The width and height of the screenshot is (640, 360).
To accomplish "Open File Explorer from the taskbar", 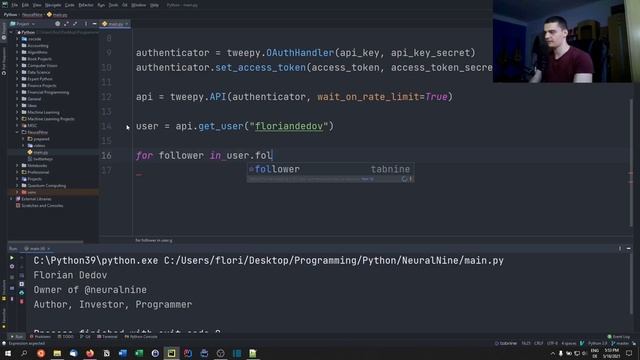I will (x=57, y=353).
